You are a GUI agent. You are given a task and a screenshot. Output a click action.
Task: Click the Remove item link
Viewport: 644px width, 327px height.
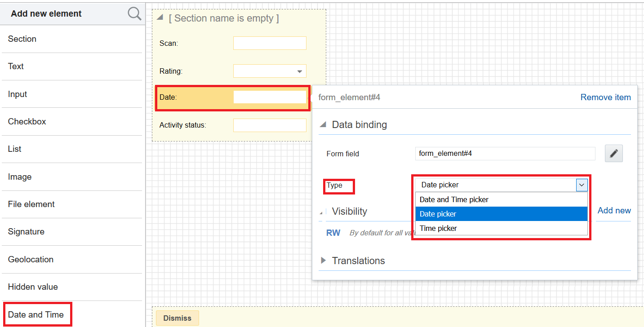[x=605, y=97]
